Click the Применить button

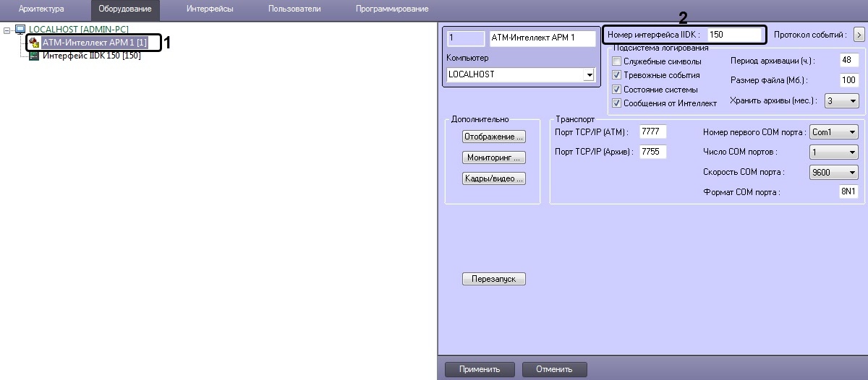click(480, 369)
